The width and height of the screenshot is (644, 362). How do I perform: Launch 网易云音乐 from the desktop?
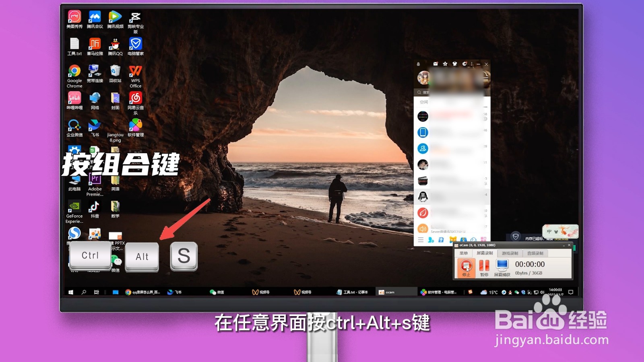(x=136, y=103)
